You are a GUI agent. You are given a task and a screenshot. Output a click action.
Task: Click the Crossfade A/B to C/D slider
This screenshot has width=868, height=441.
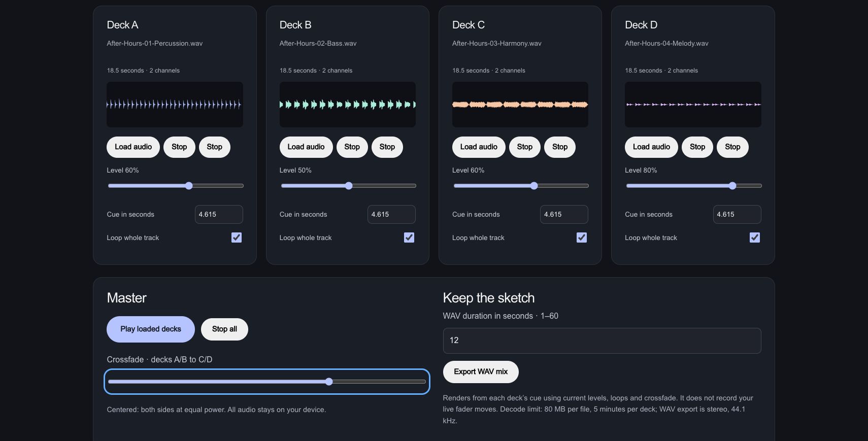(x=267, y=382)
